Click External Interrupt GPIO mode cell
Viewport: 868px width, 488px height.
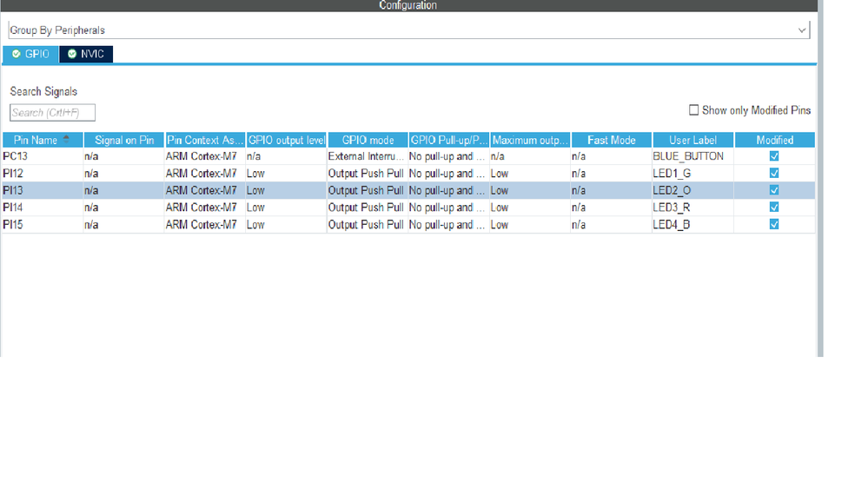366,156
